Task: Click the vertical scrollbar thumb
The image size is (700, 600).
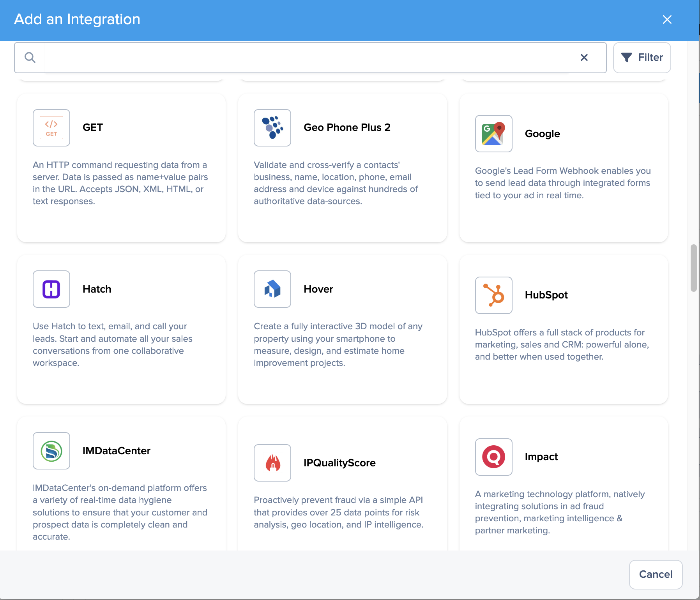Action: (x=693, y=268)
